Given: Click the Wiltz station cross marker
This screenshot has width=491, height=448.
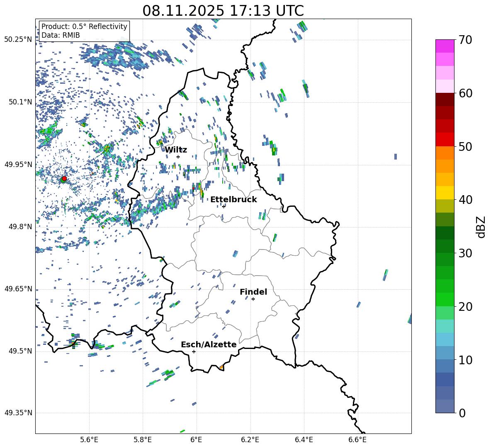Looking at the screenshot, I should click(178, 157).
